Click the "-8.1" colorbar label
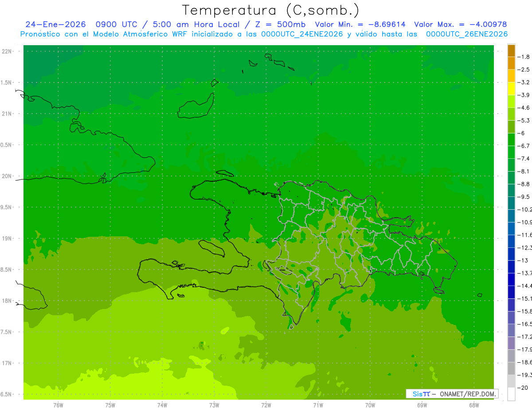The height and width of the screenshot is (411, 532). 524,171
